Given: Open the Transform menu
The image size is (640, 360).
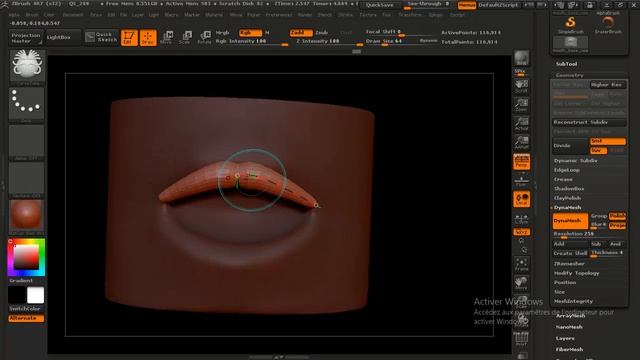Looking at the screenshot, I should click(x=410, y=15).
